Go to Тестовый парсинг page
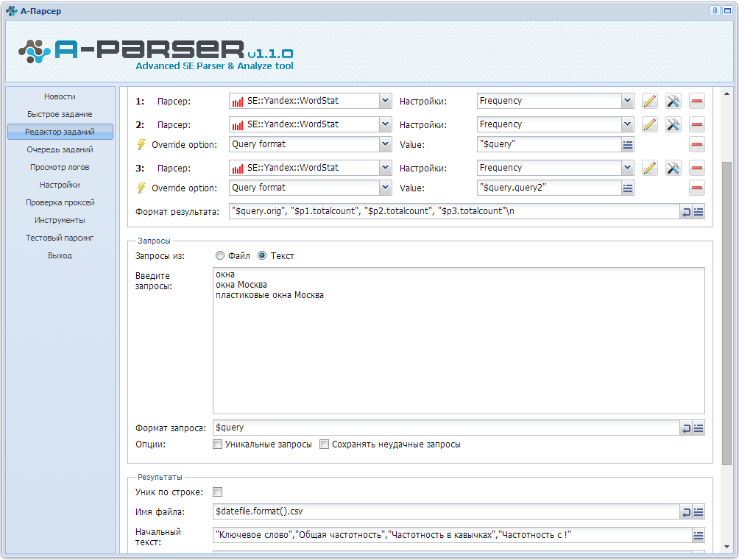This screenshot has width=739, height=560. click(x=60, y=238)
